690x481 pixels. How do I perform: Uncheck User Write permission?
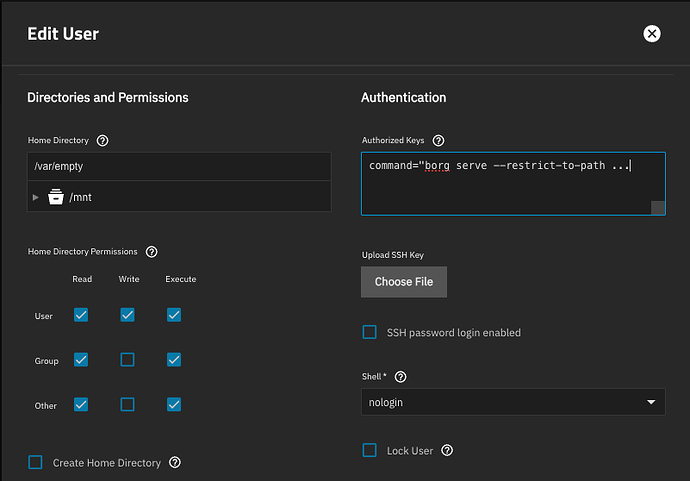tap(128, 315)
